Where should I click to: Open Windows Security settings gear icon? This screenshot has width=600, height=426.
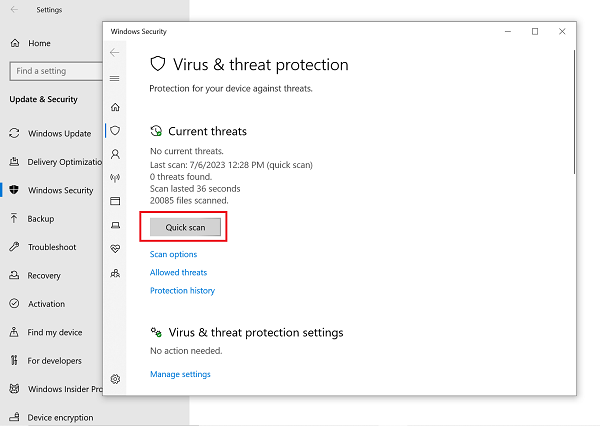(115, 379)
